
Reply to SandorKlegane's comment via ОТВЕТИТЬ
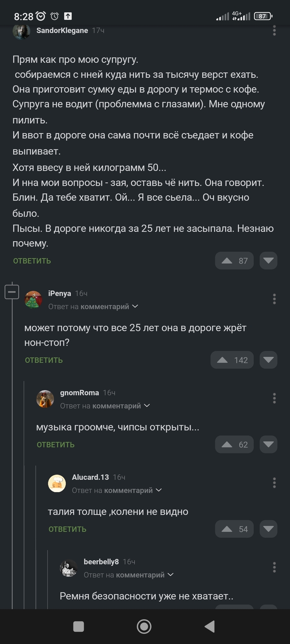pyautogui.click(x=32, y=261)
